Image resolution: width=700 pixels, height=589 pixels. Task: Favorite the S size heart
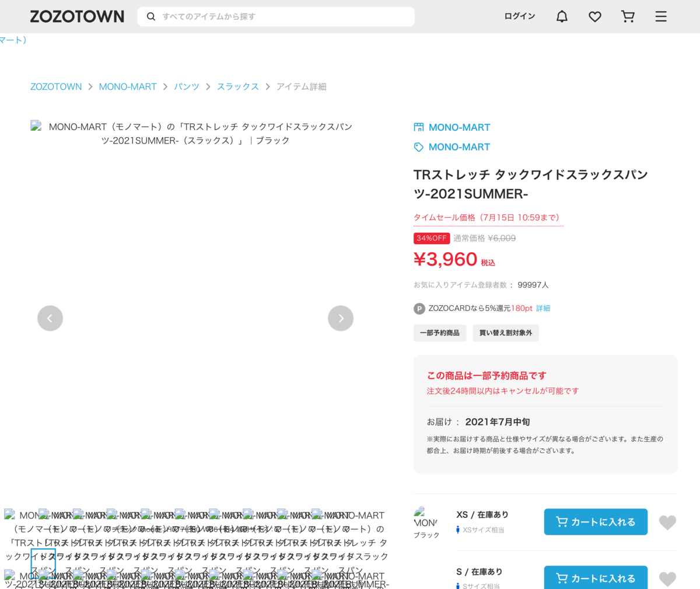[x=667, y=579]
